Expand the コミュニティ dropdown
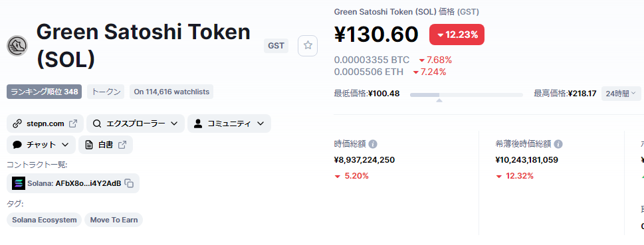Image resolution: width=644 pixels, height=245 pixels. point(229,123)
